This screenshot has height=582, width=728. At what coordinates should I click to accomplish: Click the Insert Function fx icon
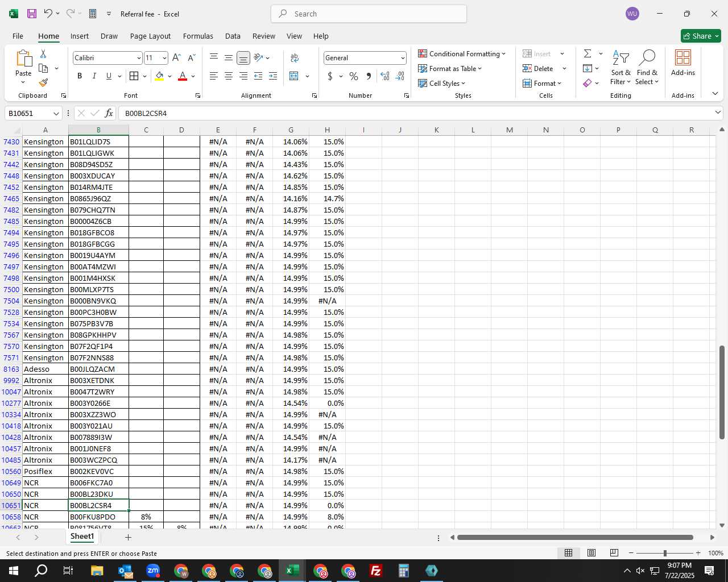click(109, 113)
